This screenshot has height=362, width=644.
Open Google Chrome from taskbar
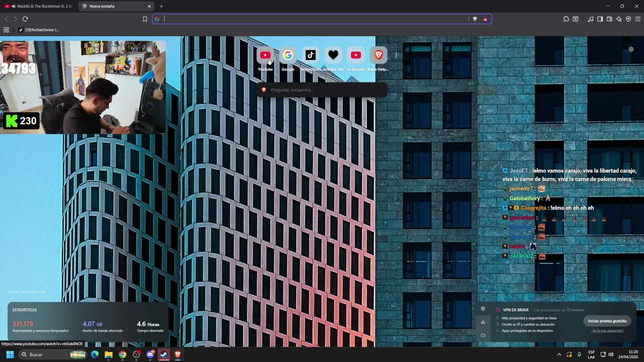122,354
